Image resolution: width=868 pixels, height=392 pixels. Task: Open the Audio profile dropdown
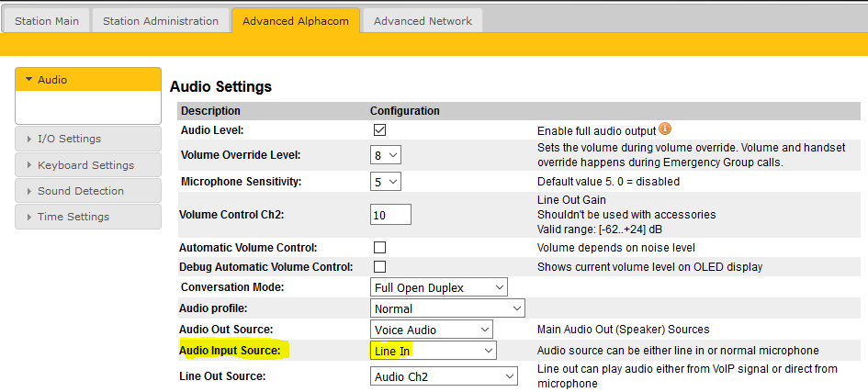(447, 308)
